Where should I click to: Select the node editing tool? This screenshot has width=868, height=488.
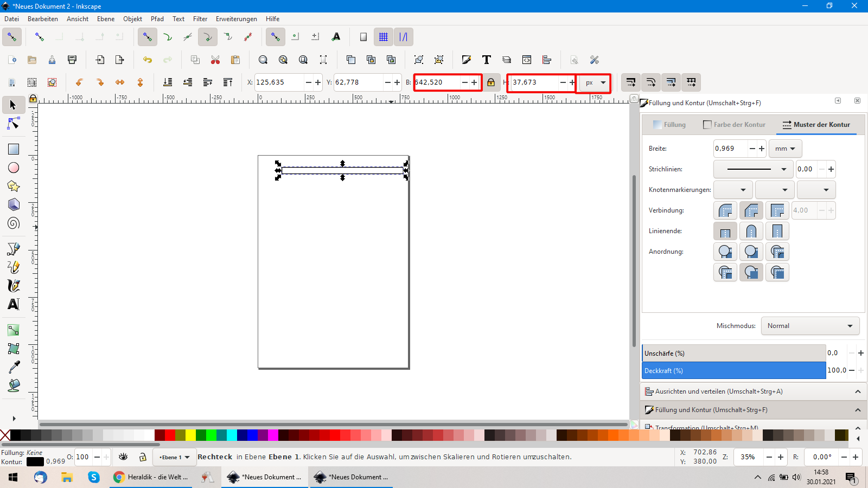coord(14,124)
